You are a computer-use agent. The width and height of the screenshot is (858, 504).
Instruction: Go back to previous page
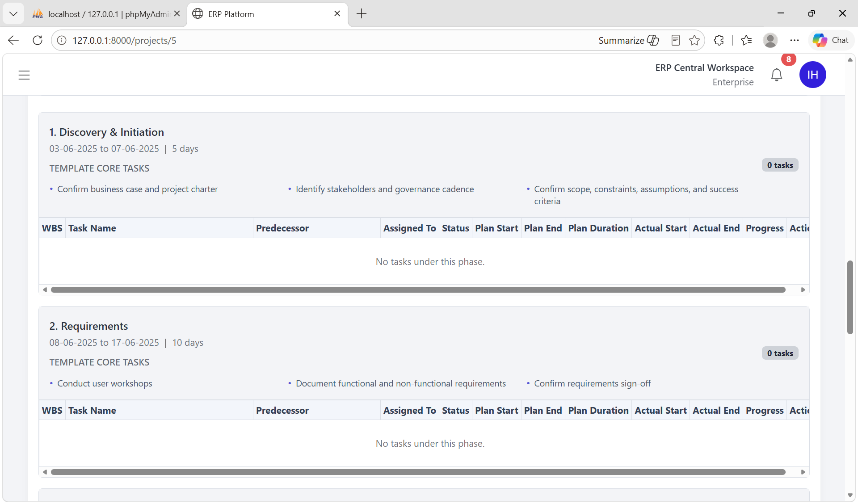[x=13, y=40]
